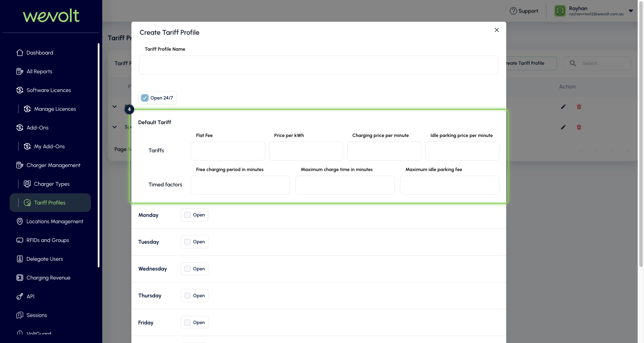Enable the Monday Open checkbox

pyautogui.click(x=187, y=215)
